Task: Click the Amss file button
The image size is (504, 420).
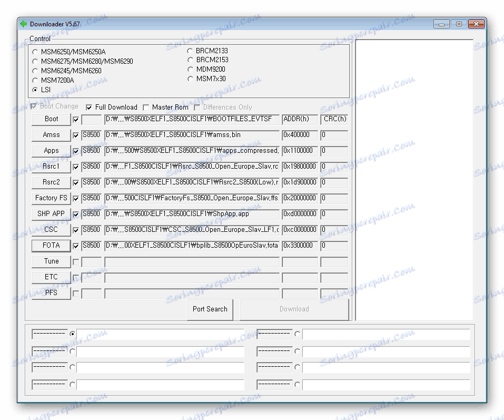Action: pyautogui.click(x=51, y=135)
